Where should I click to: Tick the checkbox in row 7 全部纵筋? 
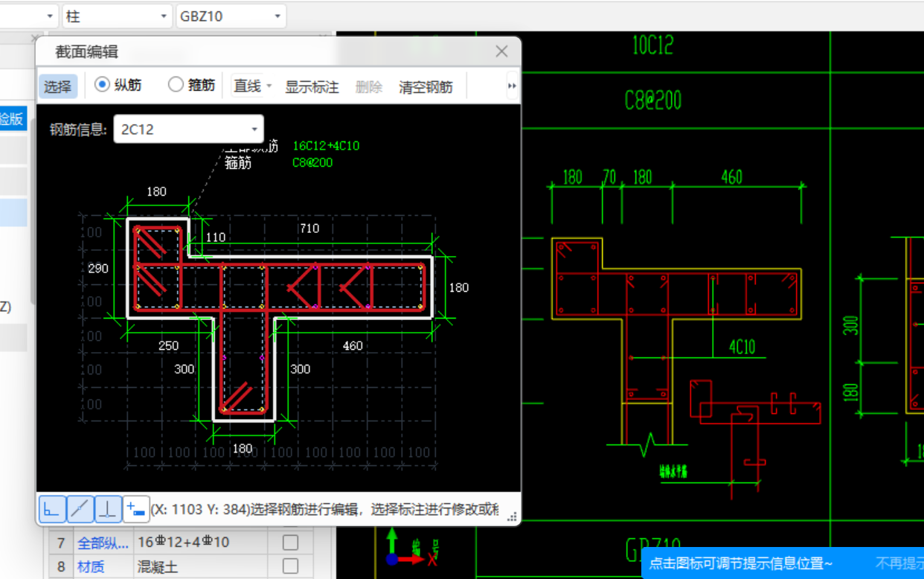(290, 542)
